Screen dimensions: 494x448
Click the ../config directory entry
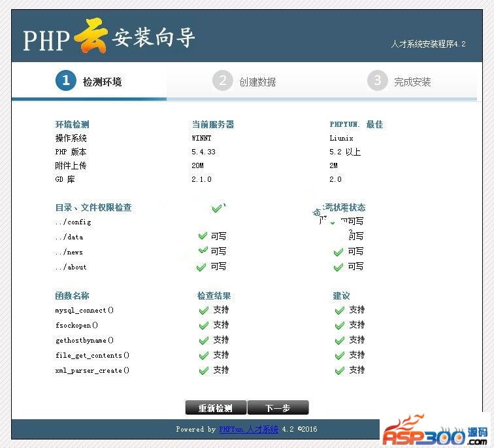[x=73, y=222]
